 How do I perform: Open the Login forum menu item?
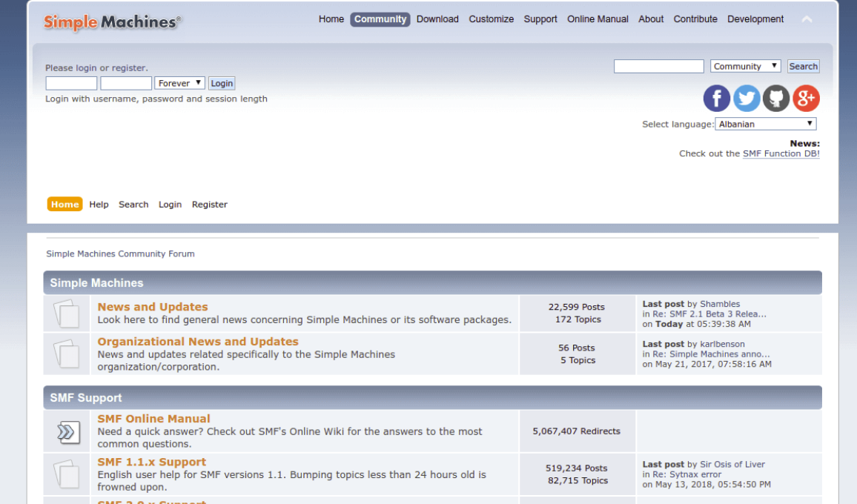(x=170, y=205)
